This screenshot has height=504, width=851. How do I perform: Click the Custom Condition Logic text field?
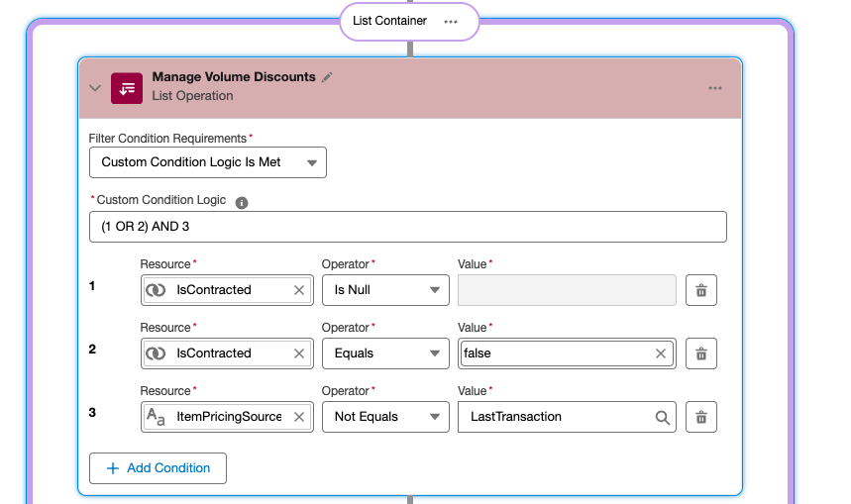coord(407,227)
